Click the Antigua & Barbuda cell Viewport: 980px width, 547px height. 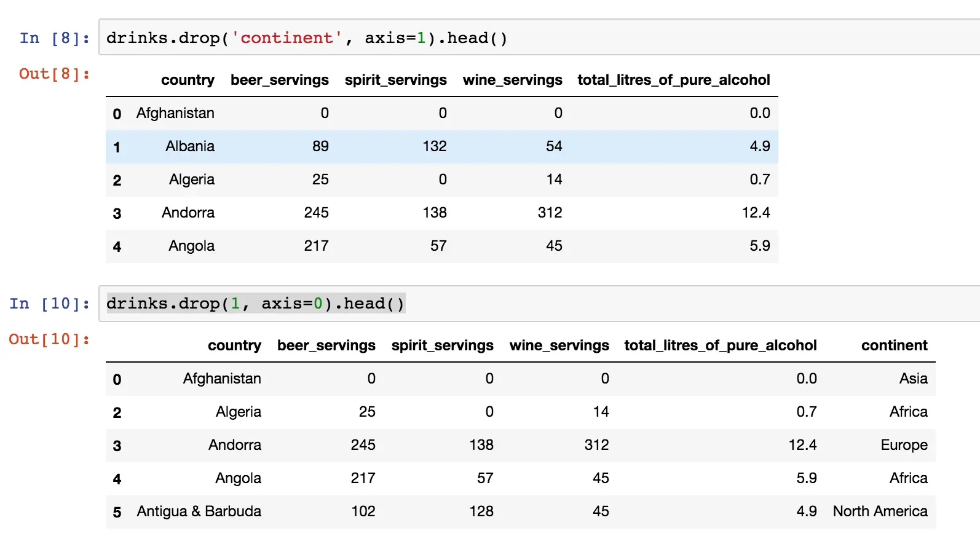coord(199,511)
